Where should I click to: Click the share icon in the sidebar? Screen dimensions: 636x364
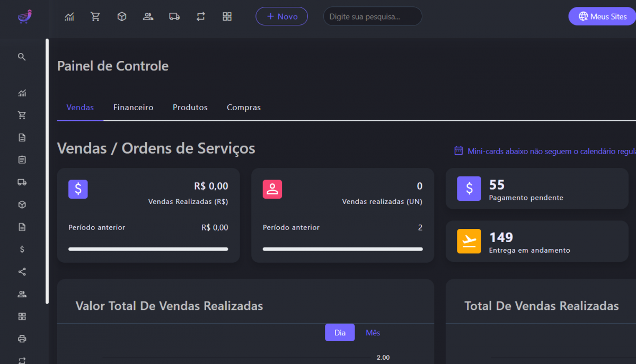point(22,272)
